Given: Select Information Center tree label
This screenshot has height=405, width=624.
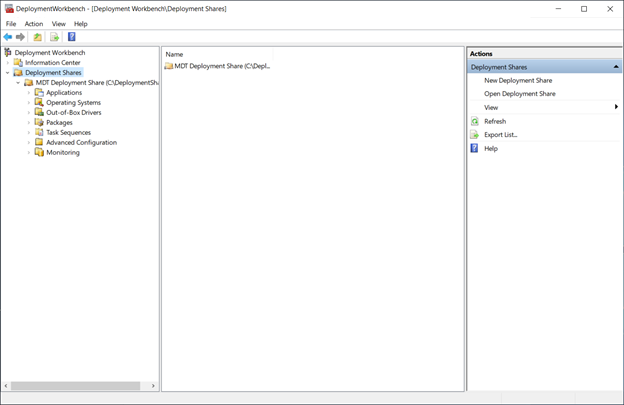Looking at the screenshot, I should tap(53, 62).
